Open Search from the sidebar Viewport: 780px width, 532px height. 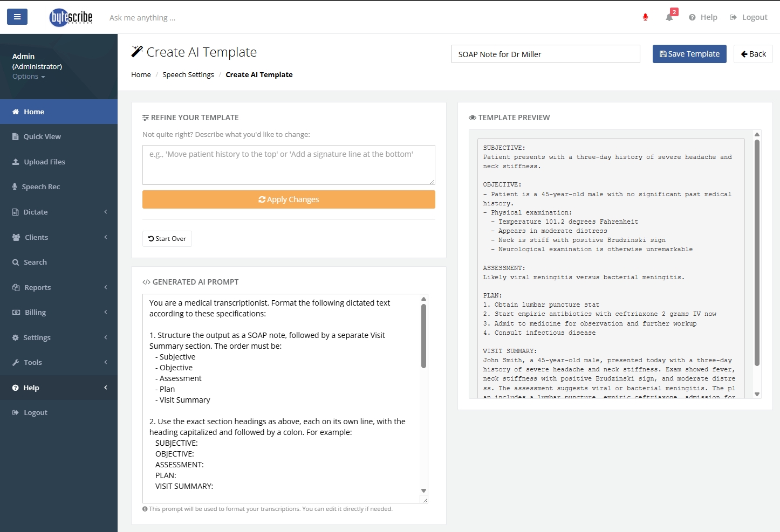click(35, 262)
